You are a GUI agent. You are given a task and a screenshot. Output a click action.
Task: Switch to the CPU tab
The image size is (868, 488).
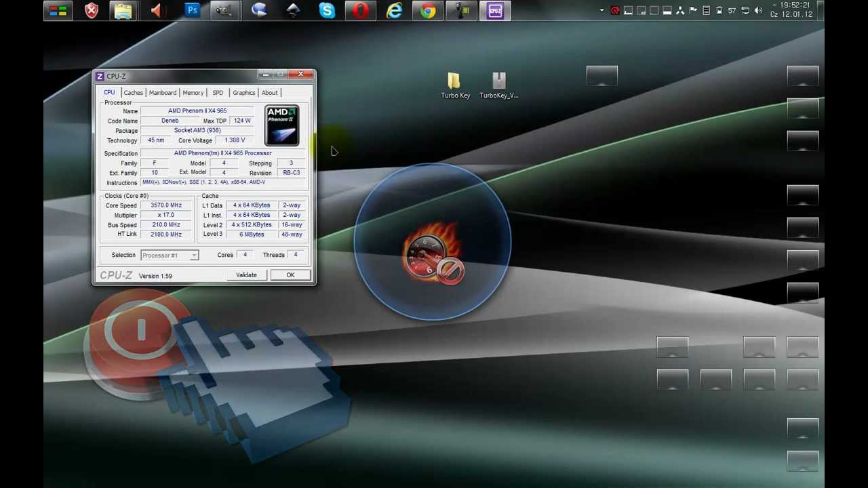(109, 92)
